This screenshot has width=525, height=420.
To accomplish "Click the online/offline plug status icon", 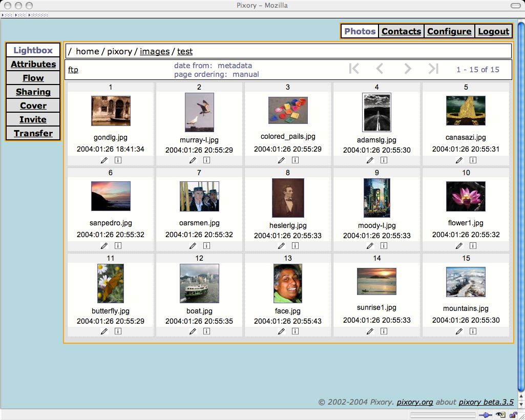I will pyautogui.click(x=485, y=415).
